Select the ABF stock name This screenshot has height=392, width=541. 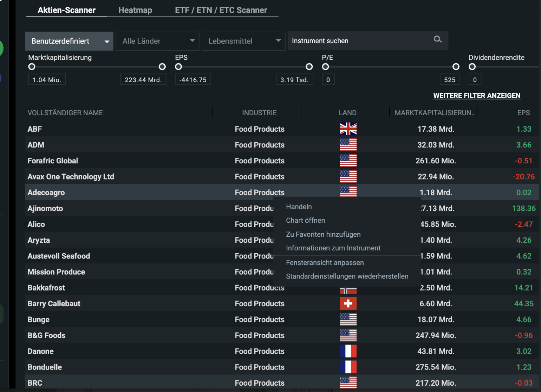point(35,129)
